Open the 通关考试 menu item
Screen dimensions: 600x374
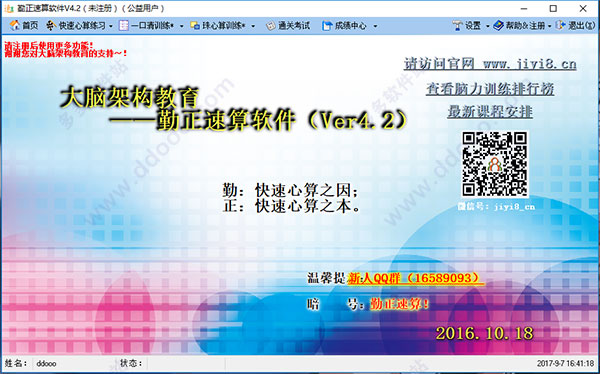pyautogui.click(x=294, y=26)
